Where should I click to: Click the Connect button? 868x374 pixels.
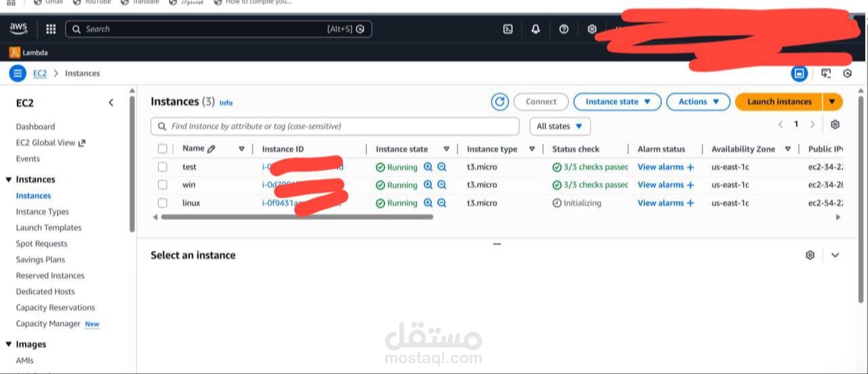tap(540, 102)
